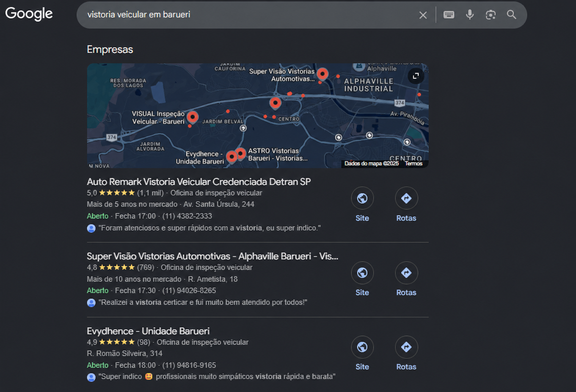Screen dimensions: 576x392
Task: Open Evydhence - Unidade Barueri listing title
Action: pyautogui.click(x=148, y=331)
